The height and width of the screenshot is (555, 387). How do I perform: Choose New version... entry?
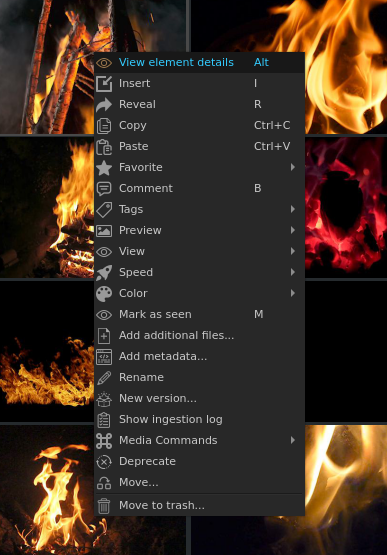(x=199, y=398)
